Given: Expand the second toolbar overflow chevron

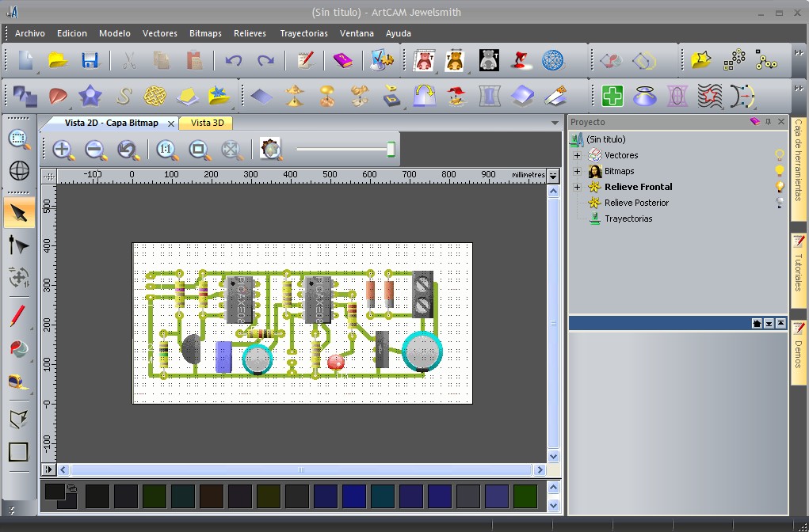Looking at the screenshot, I should coord(799,88).
